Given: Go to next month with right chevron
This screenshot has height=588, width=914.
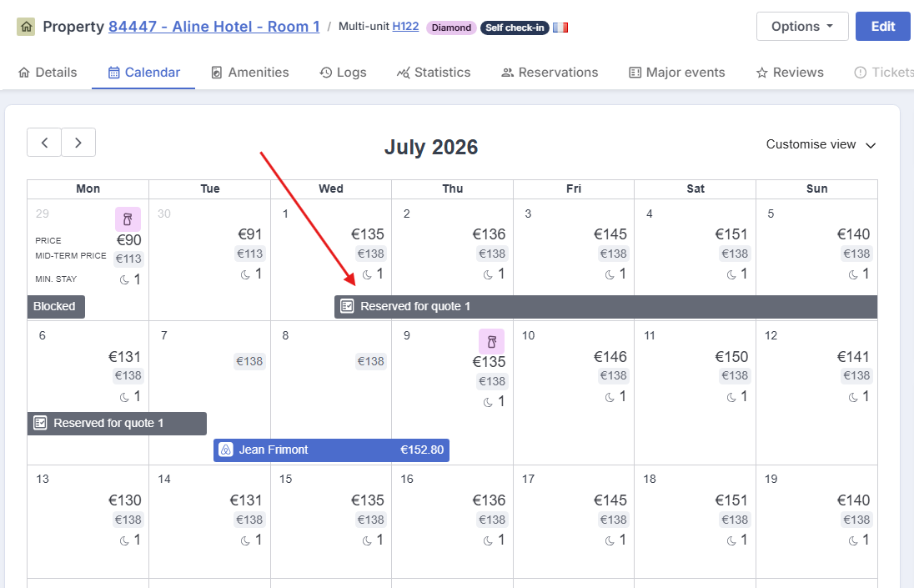Looking at the screenshot, I should pos(78,142).
